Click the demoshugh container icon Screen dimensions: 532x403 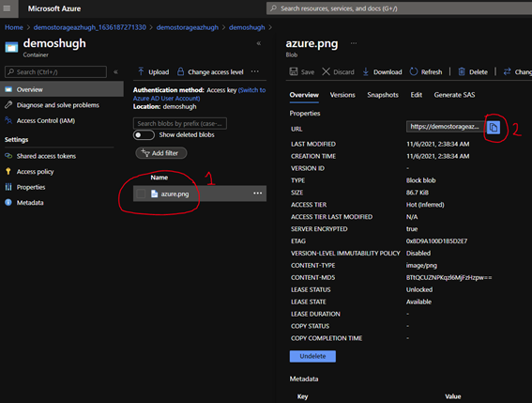pos(11,47)
